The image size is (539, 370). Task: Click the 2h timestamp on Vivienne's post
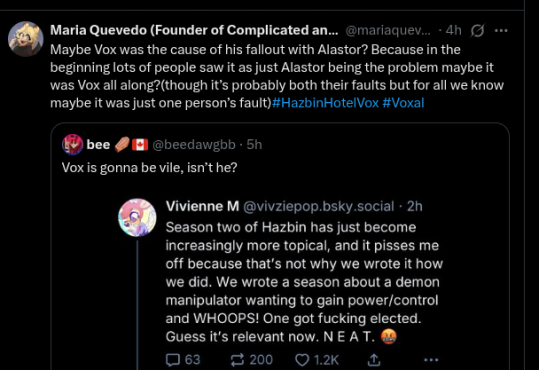[415, 206]
